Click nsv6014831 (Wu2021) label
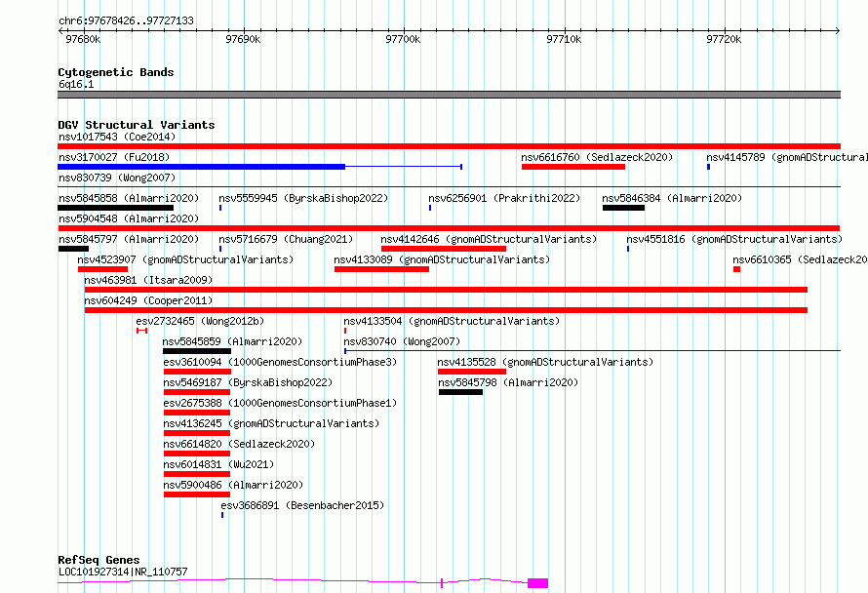The width and height of the screenshot is (868, 593). pos(218,464)
